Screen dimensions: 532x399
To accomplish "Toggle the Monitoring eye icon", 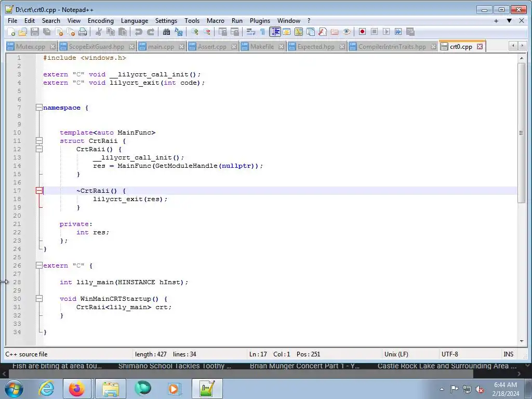I will click(347, 32).
